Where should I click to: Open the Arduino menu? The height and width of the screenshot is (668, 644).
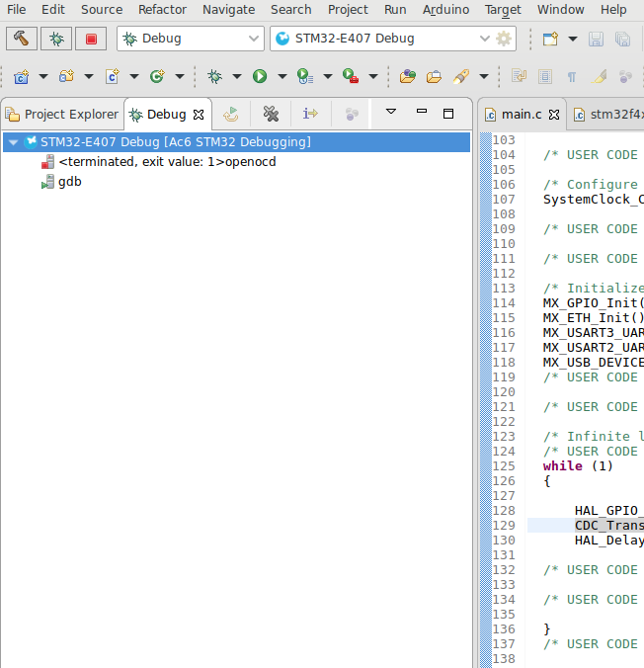pyautogui.click(x=445, y=9)
